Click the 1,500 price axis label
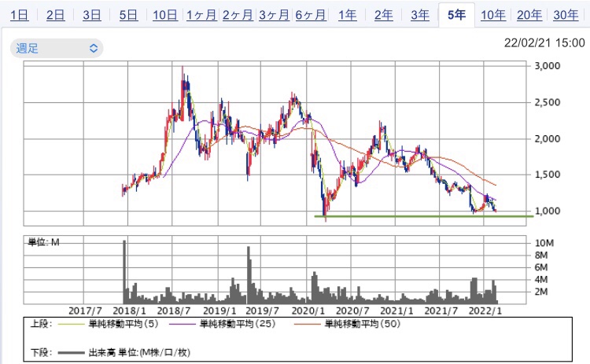 coord(548,175)
